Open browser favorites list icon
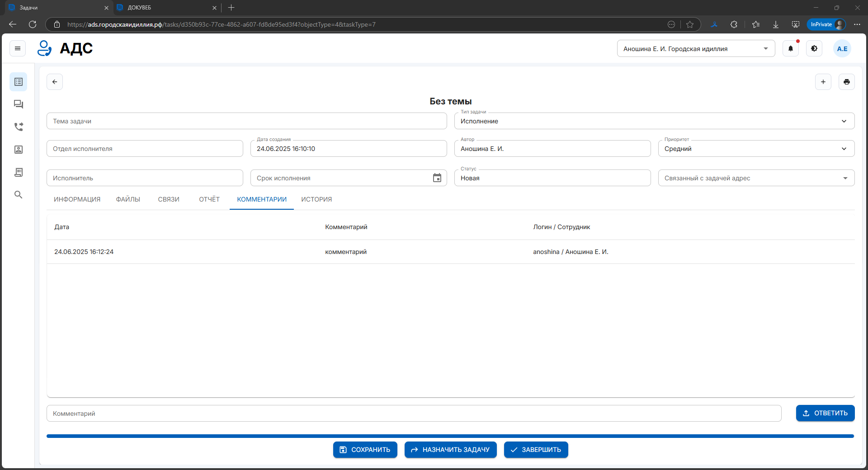868x470 pixels. (756, 24)
